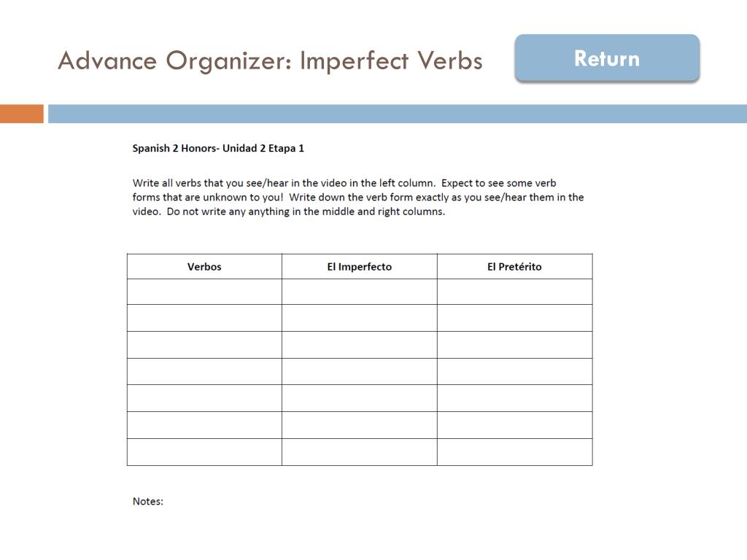This screenshot has height=560, width=747.
Task: Click the Notes: label below the table
Action: click(147, 502)
